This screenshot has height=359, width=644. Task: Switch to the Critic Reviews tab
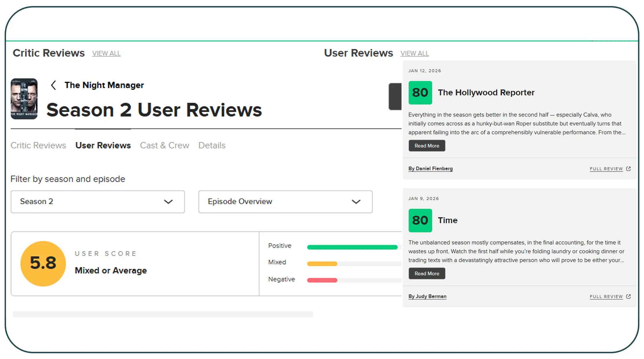click(38, 145)
